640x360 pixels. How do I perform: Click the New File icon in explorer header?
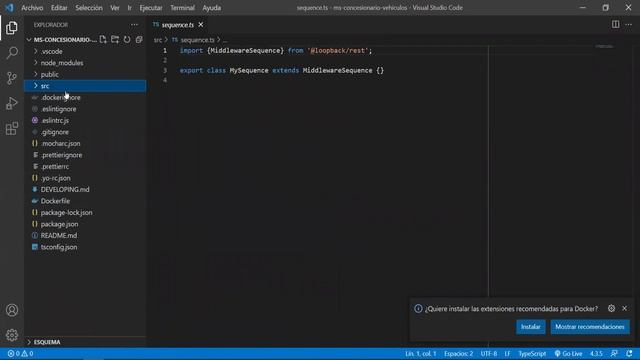[103, 40]
